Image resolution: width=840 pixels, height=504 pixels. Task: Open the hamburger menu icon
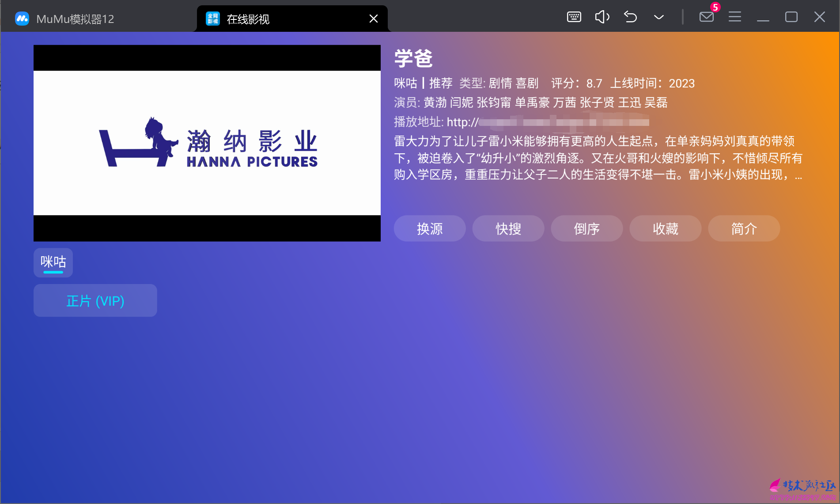735,17
